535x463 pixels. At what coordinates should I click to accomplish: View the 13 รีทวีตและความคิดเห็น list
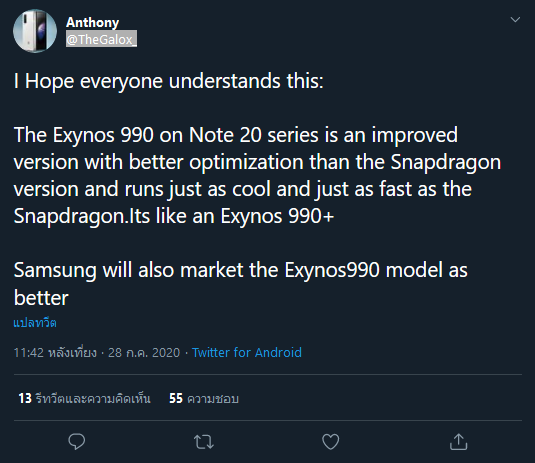coord(84,398)
